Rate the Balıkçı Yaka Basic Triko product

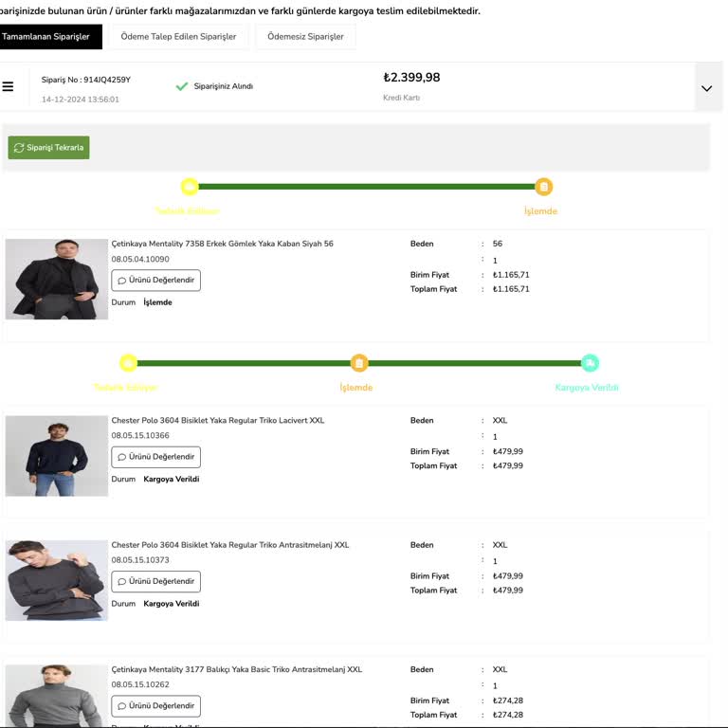point(156,706)
